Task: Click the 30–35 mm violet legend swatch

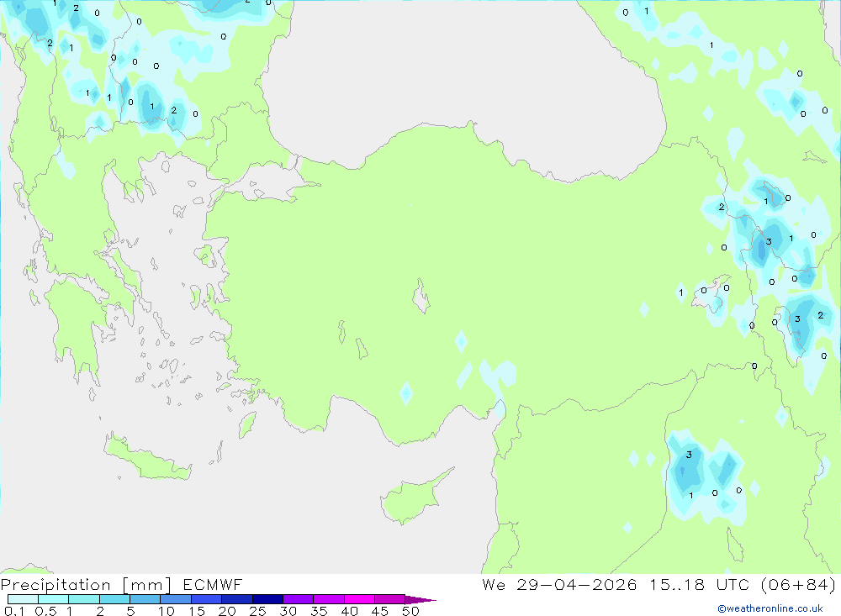Action: coord(298,599)
